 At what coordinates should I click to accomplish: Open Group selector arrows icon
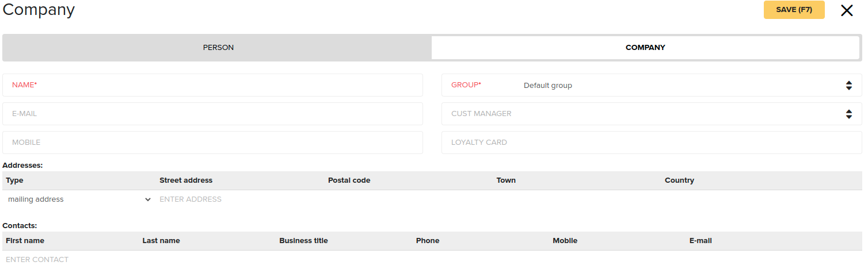[x=848, y=85]
